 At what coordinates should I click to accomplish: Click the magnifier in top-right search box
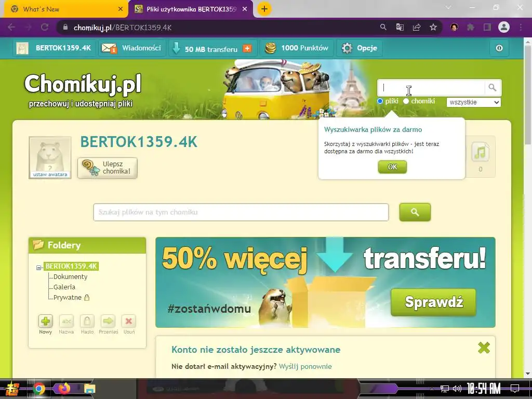(493, 87)
